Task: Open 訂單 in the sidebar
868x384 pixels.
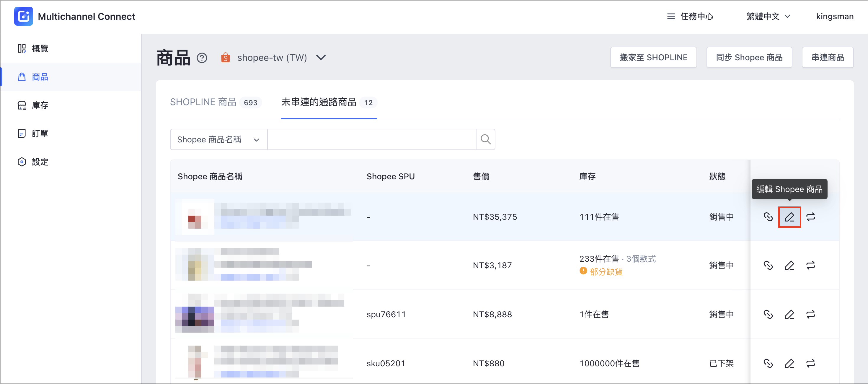Action: pyautogui.click(x=71, y=134)
